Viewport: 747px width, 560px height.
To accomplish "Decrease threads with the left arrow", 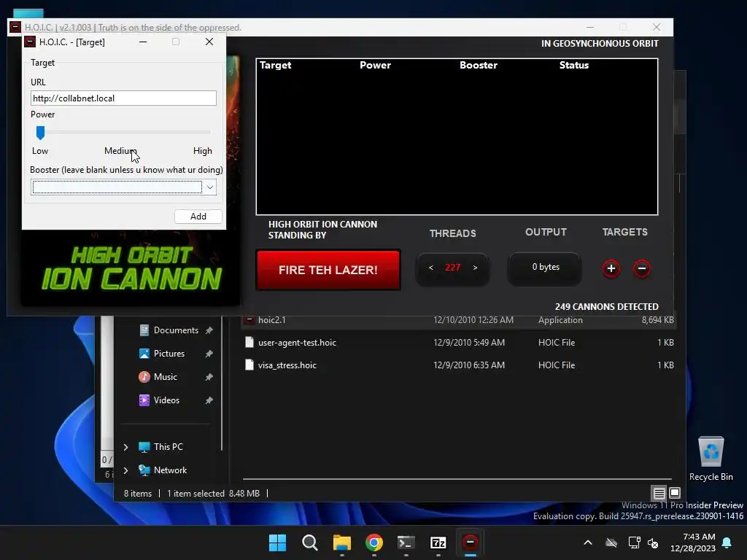I will coord(430,268).
